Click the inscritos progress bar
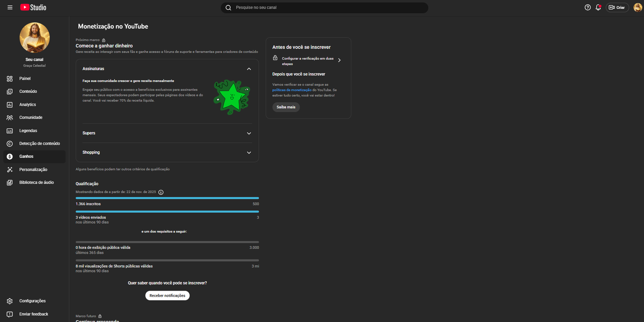The width and height of the screenshot is (644, 322). (x=167, y=198)
